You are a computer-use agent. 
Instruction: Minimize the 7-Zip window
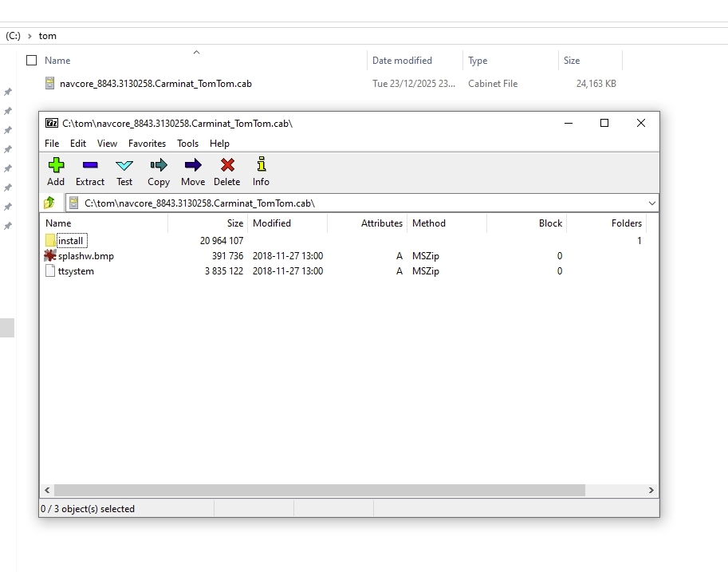pyautogui.click(x=569, y=123)
